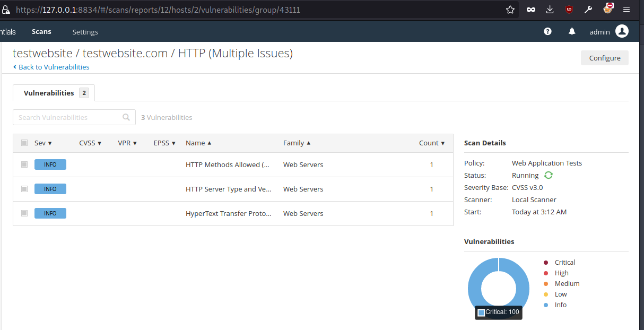Click the help question mark icon
The width and height of the screenshot is (644, 330).
[x=547, y=32]
